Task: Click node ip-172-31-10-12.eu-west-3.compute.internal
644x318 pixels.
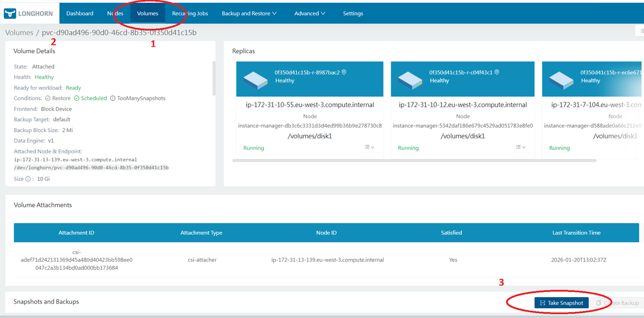Action: [463, 105]
